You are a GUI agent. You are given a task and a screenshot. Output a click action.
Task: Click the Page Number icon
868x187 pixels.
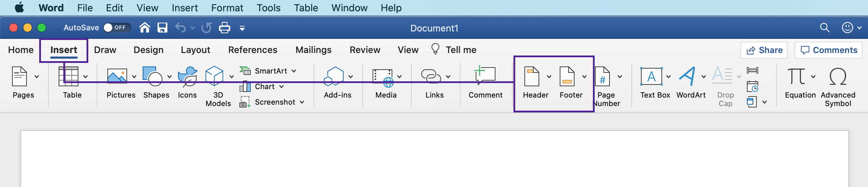602,76
